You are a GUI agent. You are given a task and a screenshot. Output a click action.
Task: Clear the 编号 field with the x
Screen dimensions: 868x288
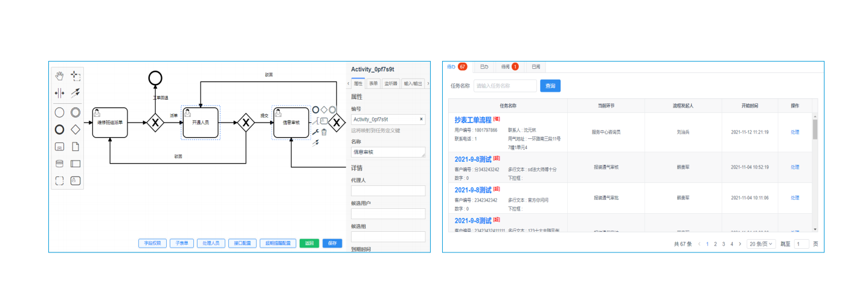tap(421, 120)
